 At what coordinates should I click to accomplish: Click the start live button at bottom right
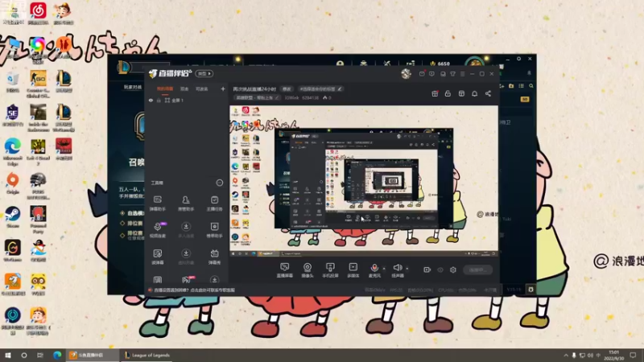477,270
